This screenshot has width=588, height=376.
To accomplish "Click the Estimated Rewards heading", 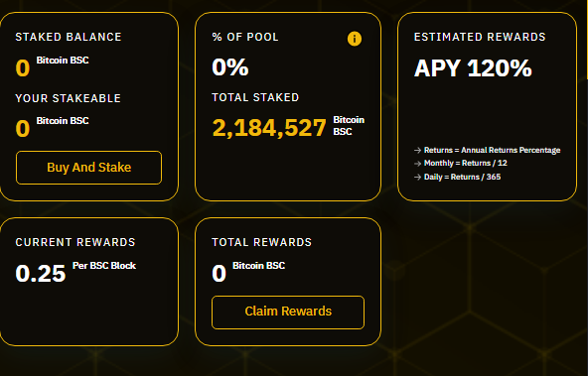I will click(480, 37).
